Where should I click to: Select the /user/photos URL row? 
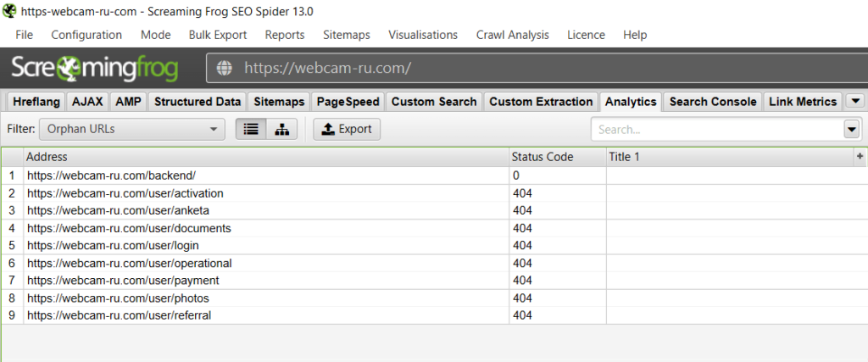[434, 298]
